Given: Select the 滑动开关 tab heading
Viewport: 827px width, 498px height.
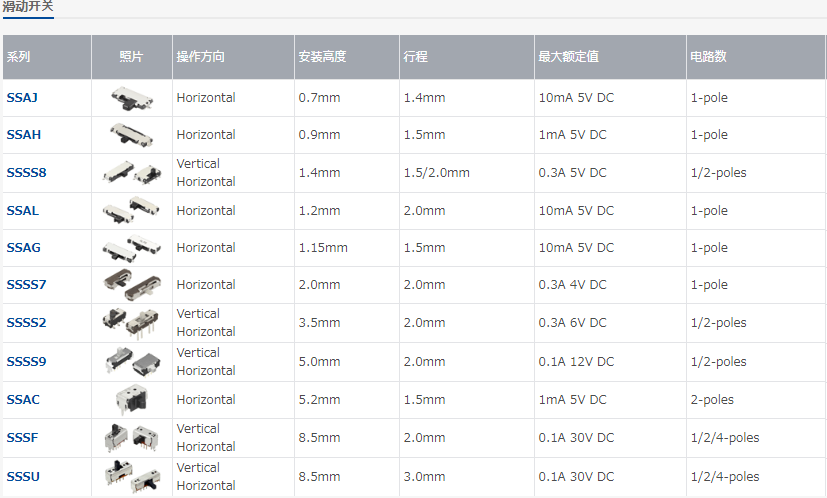Looking at the screenshot, I should [x=28, y=7].
